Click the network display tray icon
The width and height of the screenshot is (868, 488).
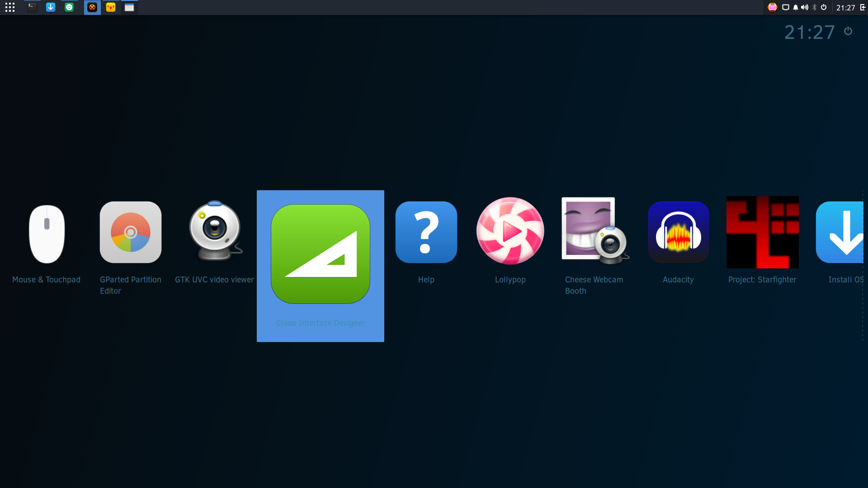click(x=786, y=7)
